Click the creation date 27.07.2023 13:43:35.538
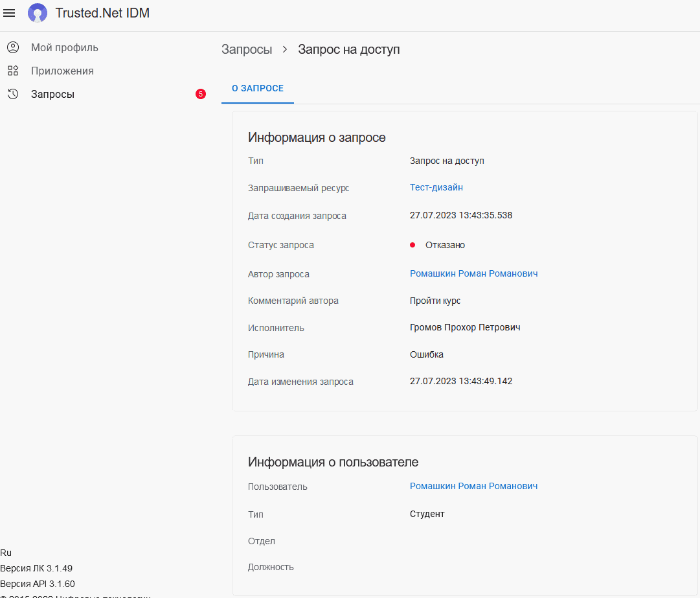Screen dimensions: 700x598 [x=460, y=215]
